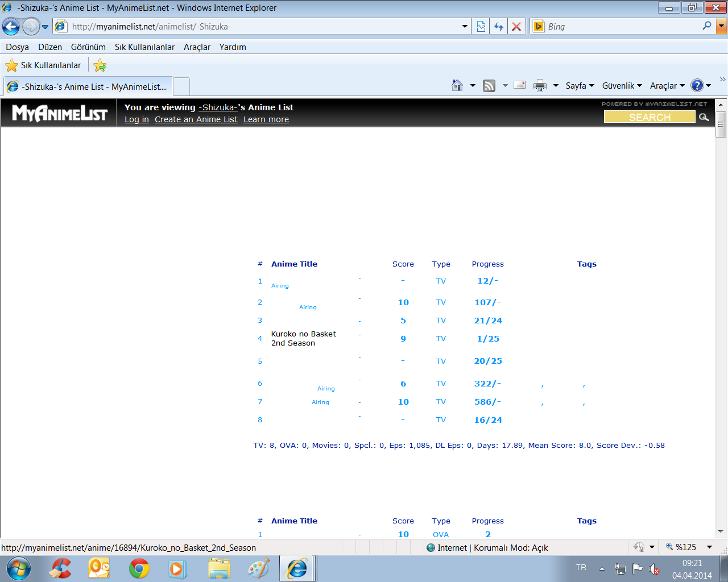Open Windows Explorer folder taskbar icon
This screenshot has height=582, width=728.
point(218,568)
